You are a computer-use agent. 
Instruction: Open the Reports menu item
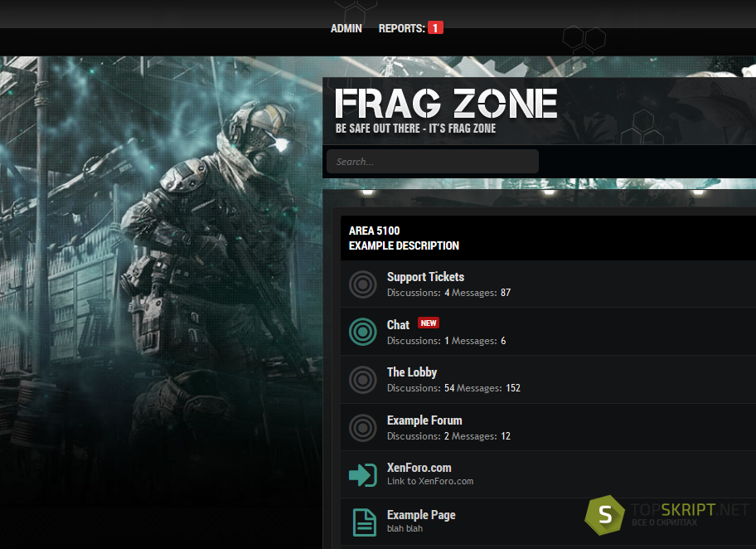coord(401,28)
